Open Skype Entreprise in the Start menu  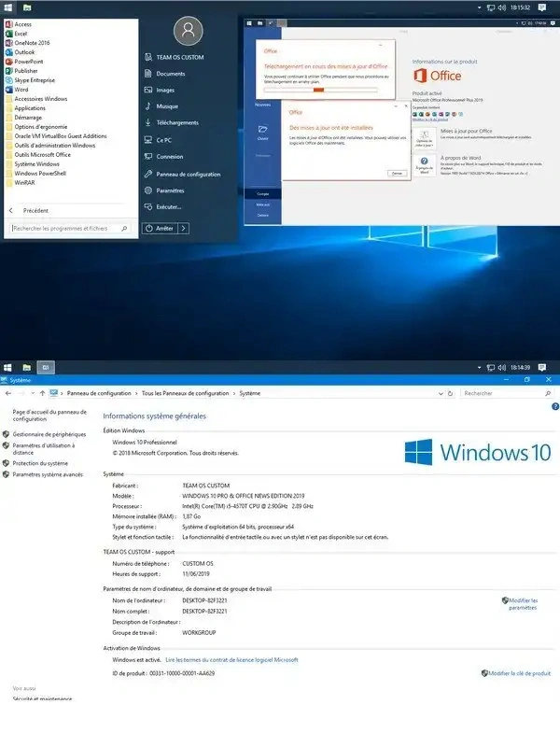pos(35,79)
